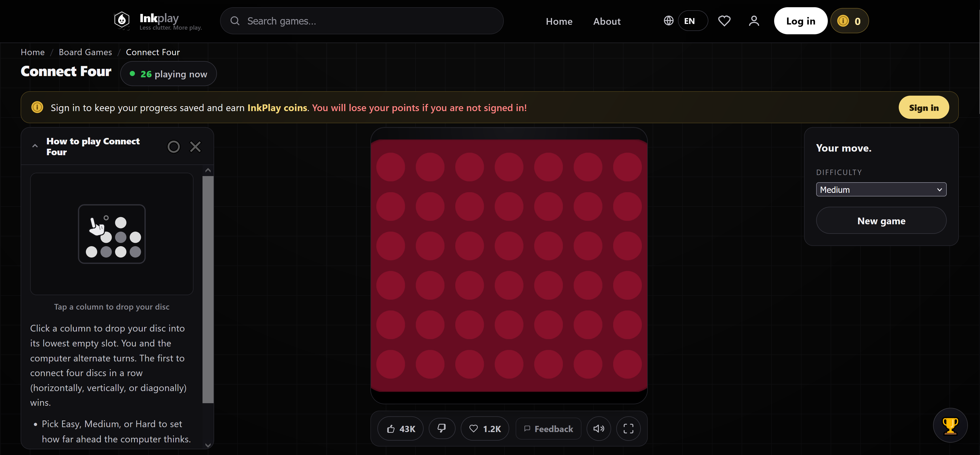
Task: Start a New game
Action: click(881, 220)
